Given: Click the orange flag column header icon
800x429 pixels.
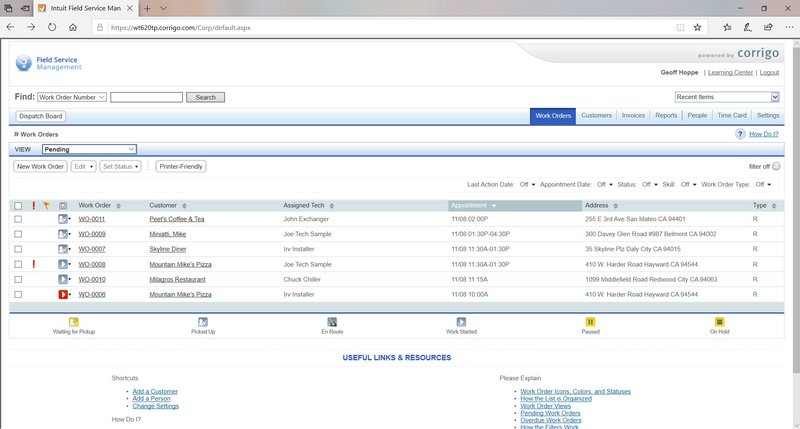Looking at the screenshot, I should coord(46,206).
